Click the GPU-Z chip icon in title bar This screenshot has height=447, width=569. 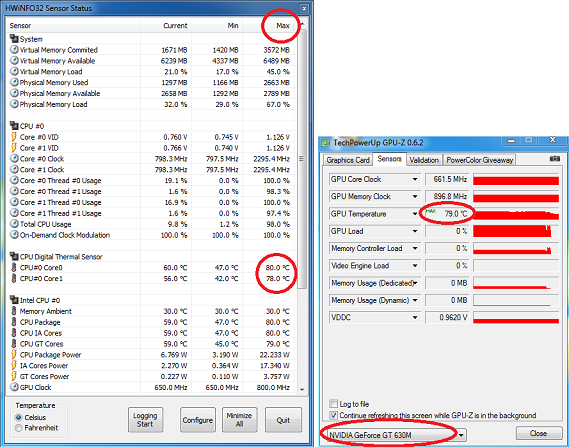326,142
